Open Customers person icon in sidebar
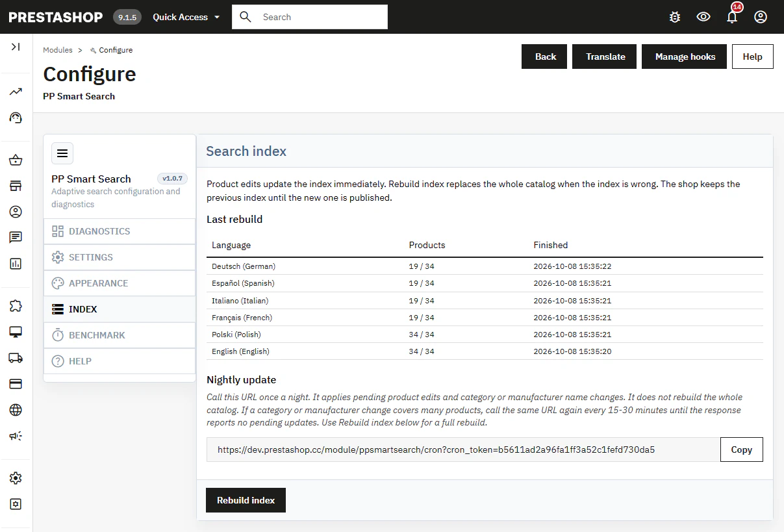This screenshot has width=784, height=532. click(x=16, y=212)
